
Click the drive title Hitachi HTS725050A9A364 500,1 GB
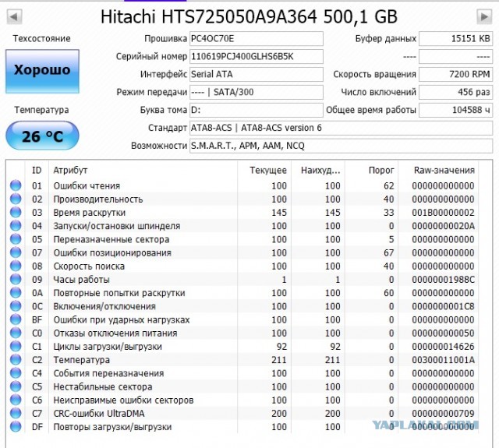pos(249,16)
